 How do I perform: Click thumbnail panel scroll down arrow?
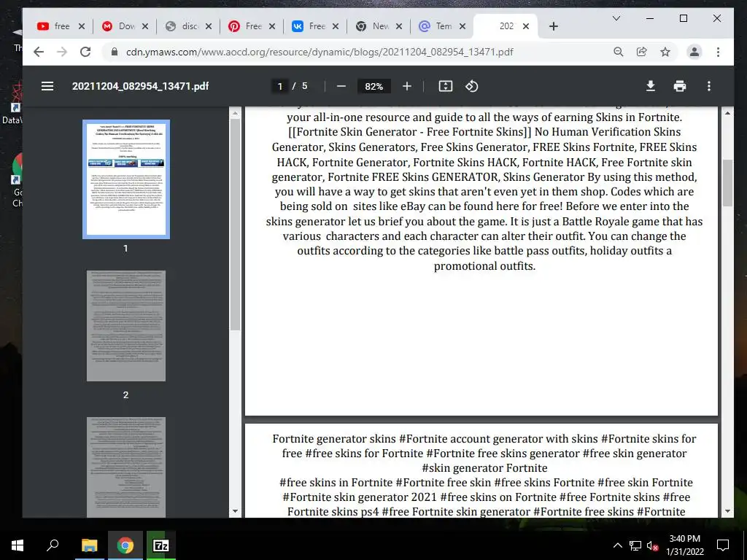click(x=235, y=511)
